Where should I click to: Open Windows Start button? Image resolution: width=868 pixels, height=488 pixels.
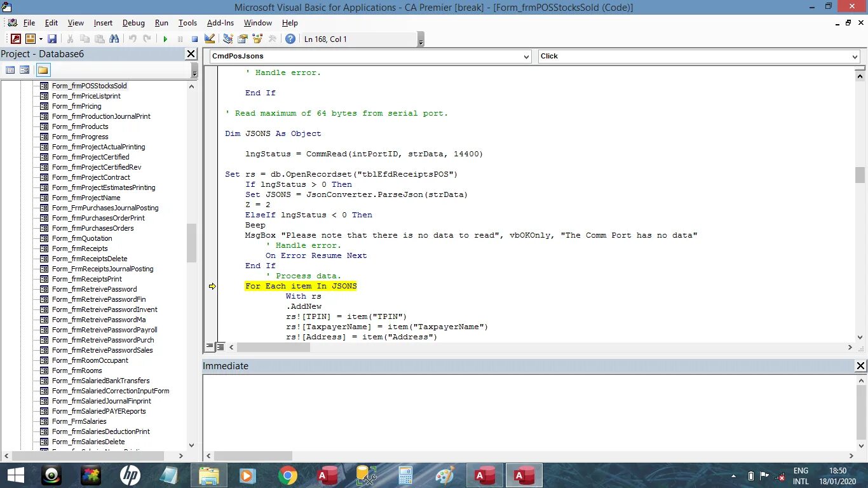[x=15, y=475]
